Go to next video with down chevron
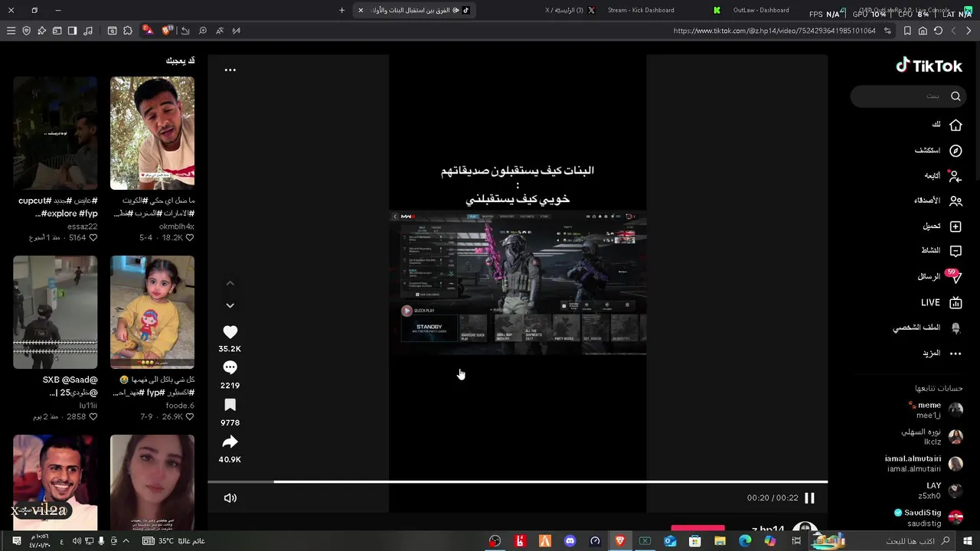Viewport: 980px width, 551px height. click(x=230, y=305)
